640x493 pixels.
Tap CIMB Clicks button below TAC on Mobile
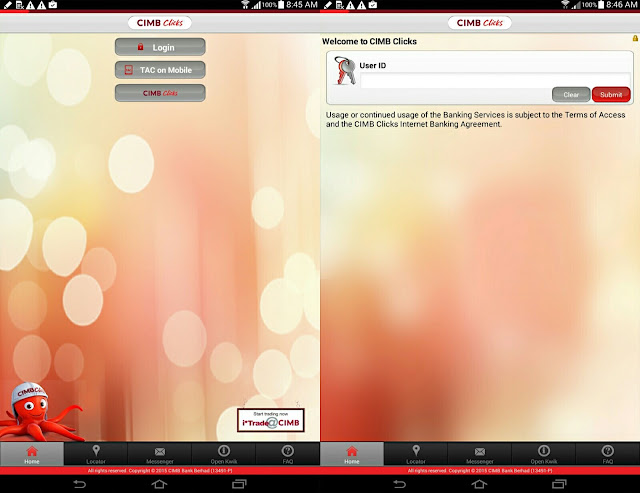(160, 93)
